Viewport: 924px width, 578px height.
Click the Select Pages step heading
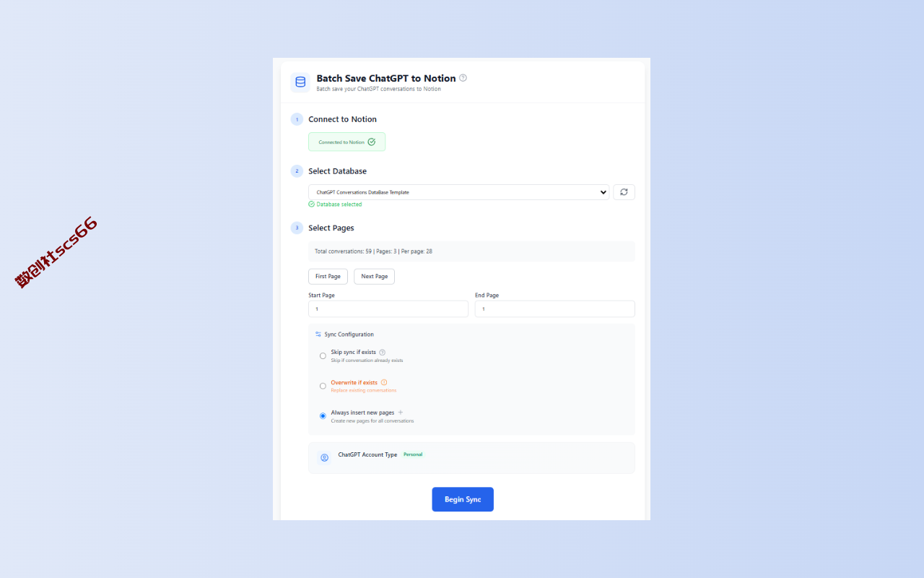click(331, 228)
